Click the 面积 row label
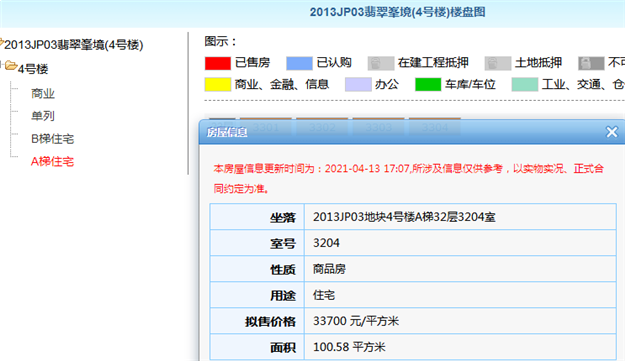The image size is (625, 361). point(283,347)
